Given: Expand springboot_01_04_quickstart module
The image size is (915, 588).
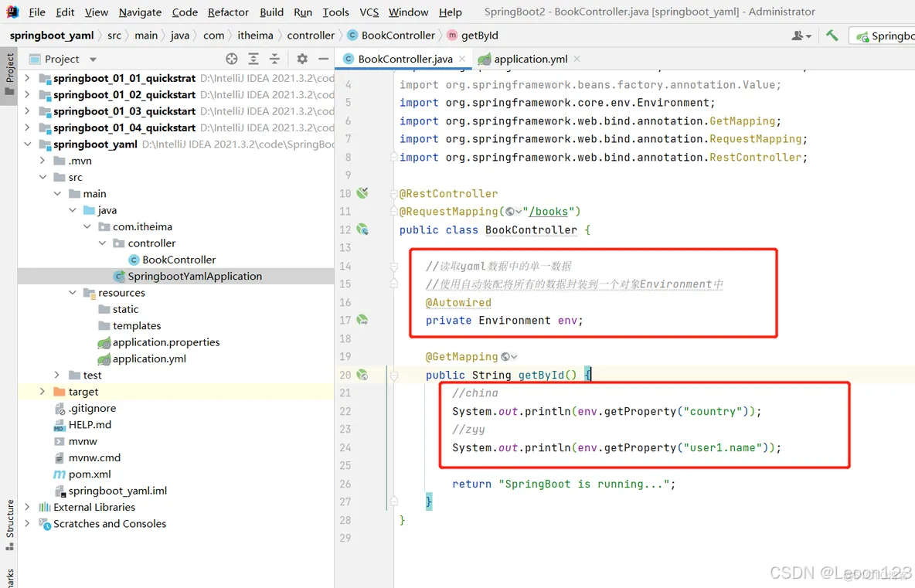Looking at the screenshot, I should 27,127.
